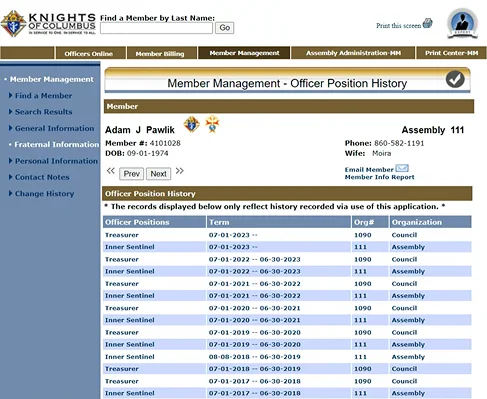This screenshot has height=399, width=487.
Task: Open the Email Member link
Action: (x=369, y=170)
